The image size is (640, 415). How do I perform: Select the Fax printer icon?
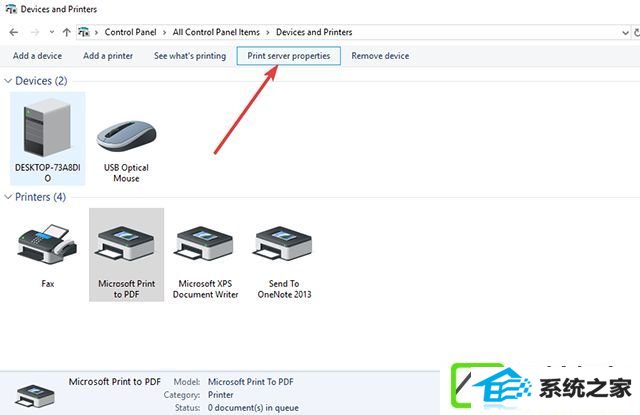47,243
